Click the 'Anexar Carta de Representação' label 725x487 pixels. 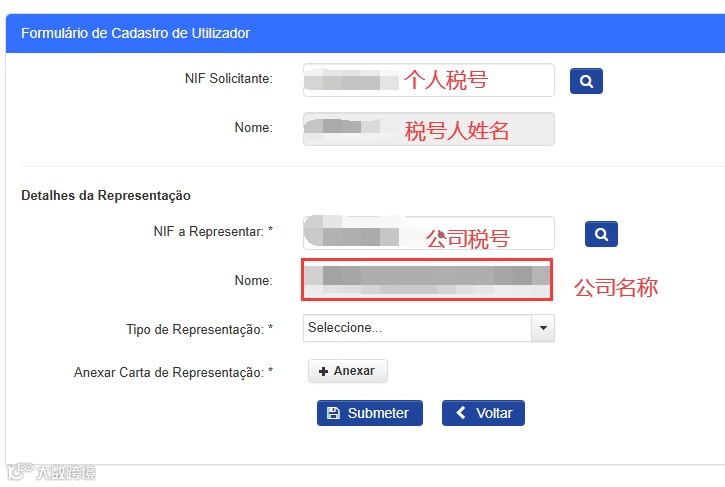pyautogui.click(x=173, y=372)
